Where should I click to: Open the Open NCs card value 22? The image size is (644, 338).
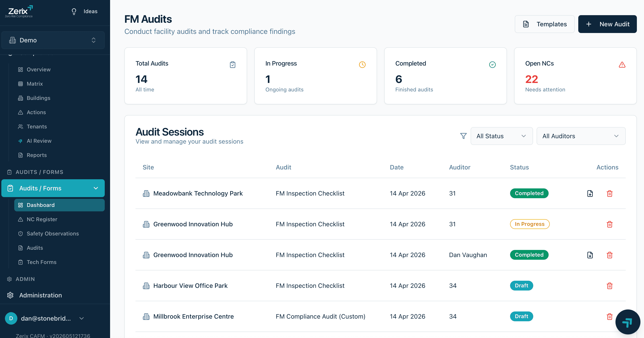click(531, 79)
